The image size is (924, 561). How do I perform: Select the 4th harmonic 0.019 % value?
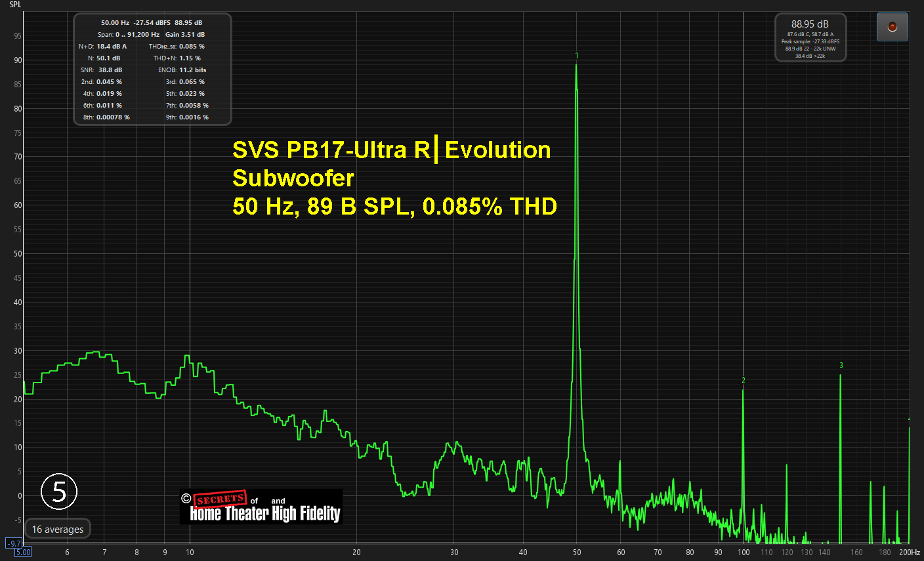click(109, 94)
